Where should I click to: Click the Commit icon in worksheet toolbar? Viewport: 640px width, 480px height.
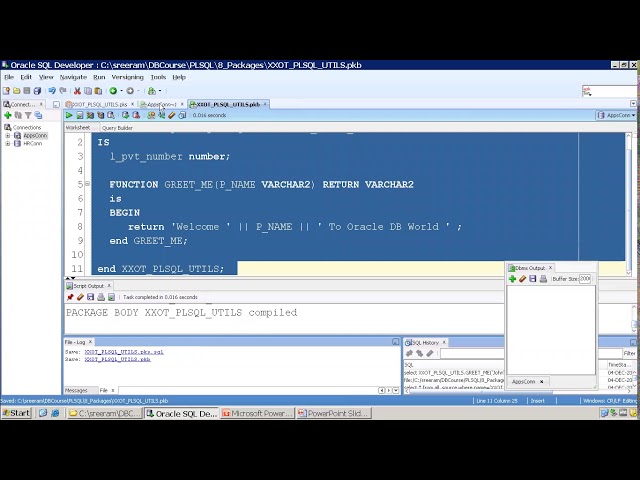tap(125, 116)
